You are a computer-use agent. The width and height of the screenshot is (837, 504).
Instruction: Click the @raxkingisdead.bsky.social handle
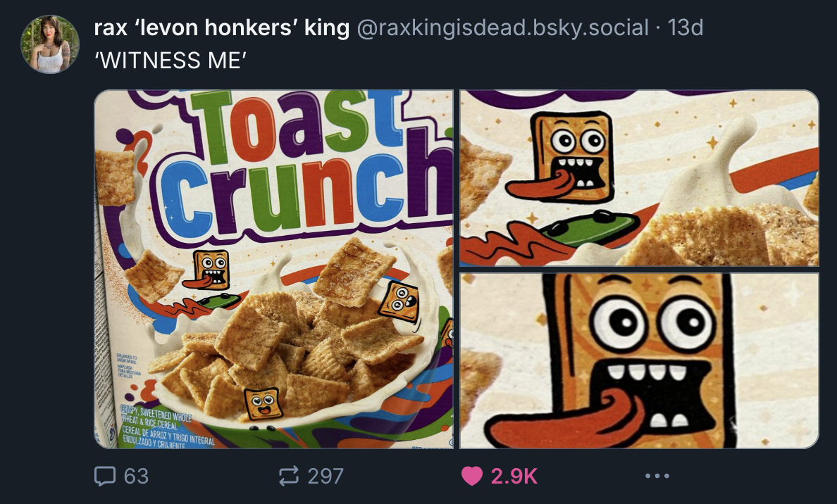[502, 28]
